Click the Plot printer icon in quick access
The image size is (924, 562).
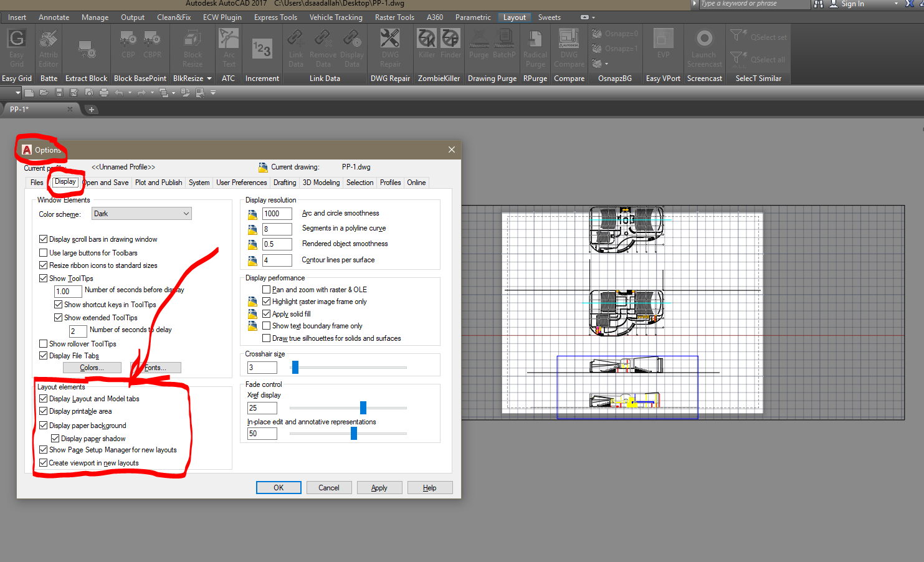pyautogui.click(x=104, y=93)
